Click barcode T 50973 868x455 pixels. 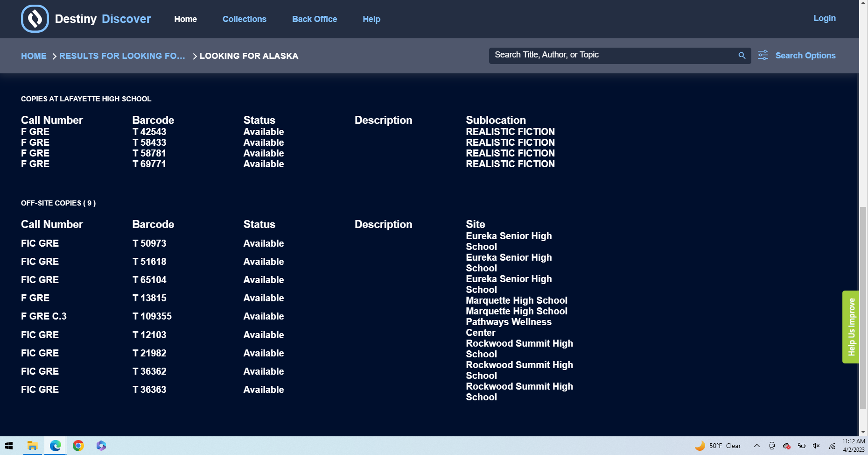point(149,243)
